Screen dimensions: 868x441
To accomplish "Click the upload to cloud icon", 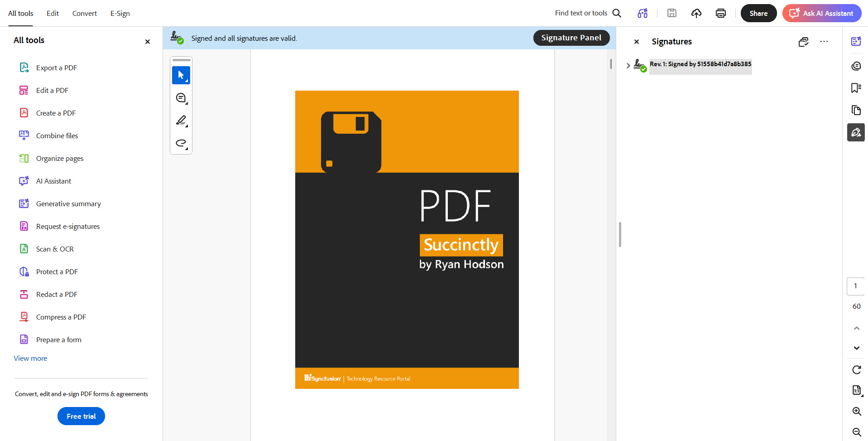I will click(x=696, y=13).
